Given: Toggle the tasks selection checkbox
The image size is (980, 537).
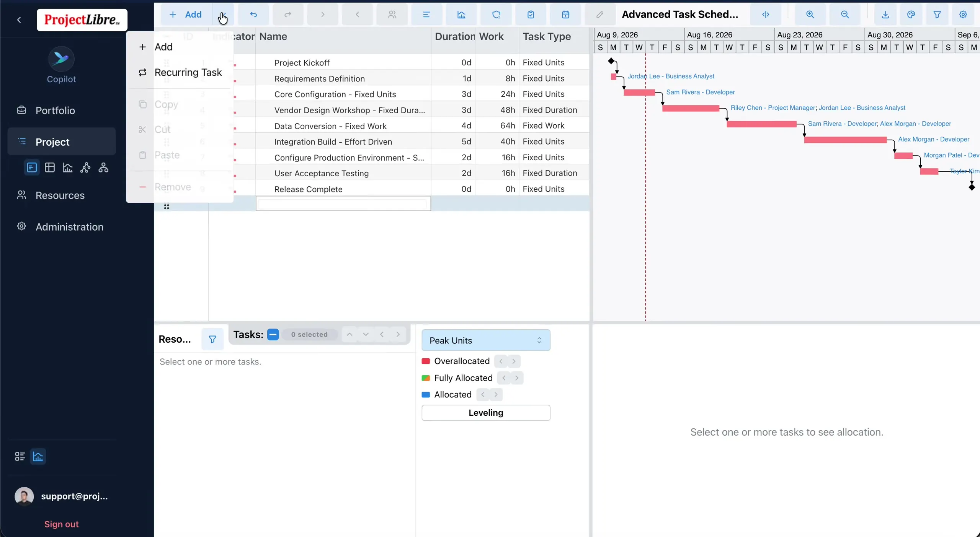Looking at the screenshot, I should 273,334.
